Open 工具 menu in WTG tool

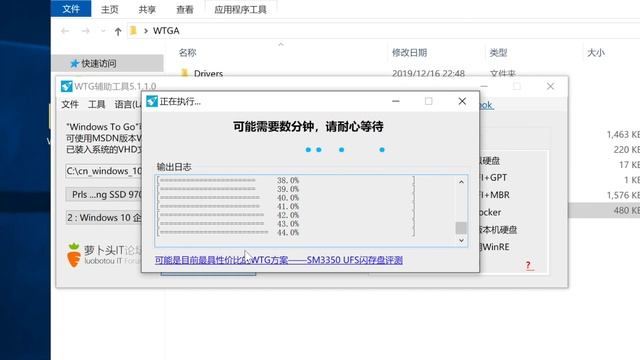pyautogui.click(x=97, y=104)
